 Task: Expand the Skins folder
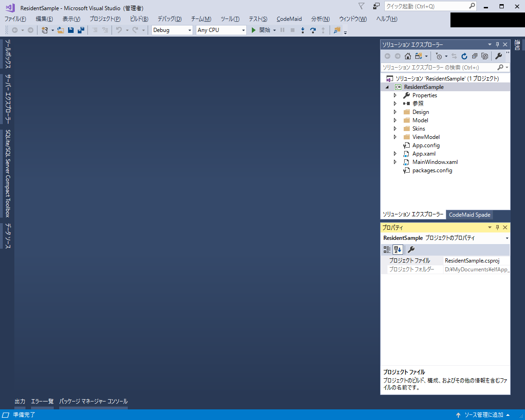tap(395, 129)
